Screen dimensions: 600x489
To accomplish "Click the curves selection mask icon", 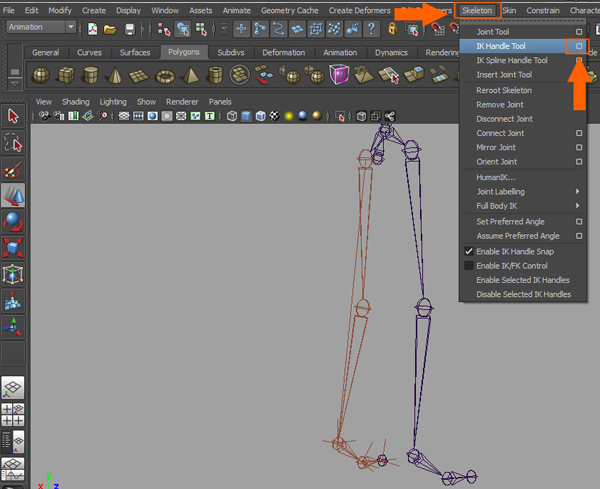I will (x=278, y=29).
